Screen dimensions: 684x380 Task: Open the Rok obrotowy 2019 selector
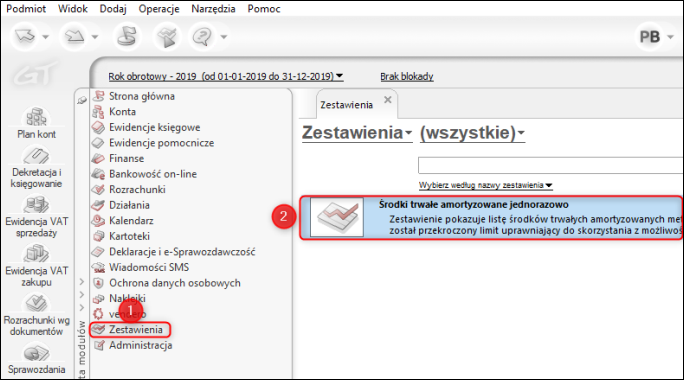[226, 77]
